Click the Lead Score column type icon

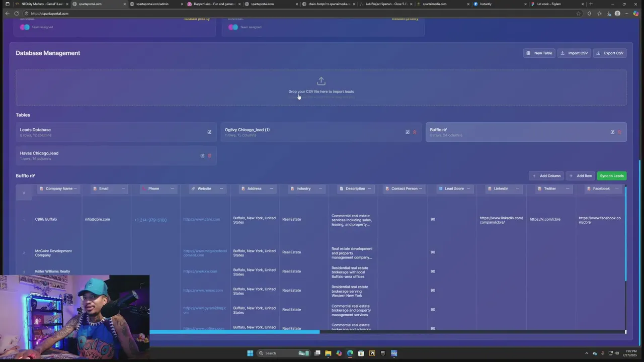click(441, 189)
